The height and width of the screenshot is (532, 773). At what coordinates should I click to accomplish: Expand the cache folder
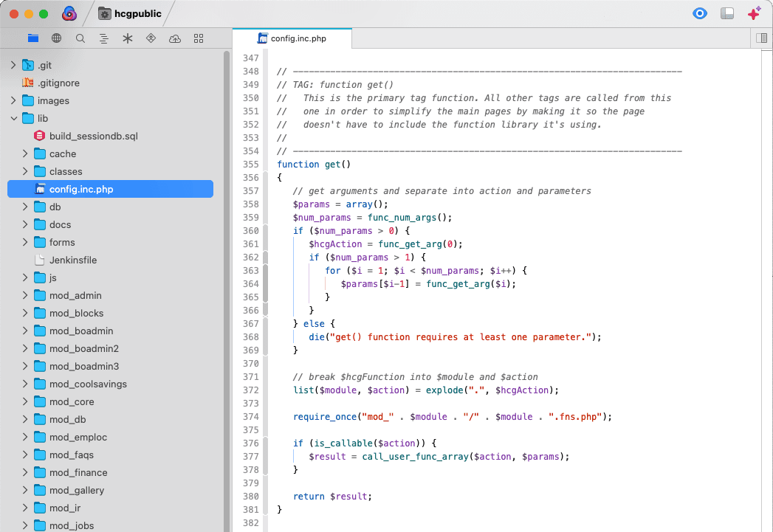[25, 153]
